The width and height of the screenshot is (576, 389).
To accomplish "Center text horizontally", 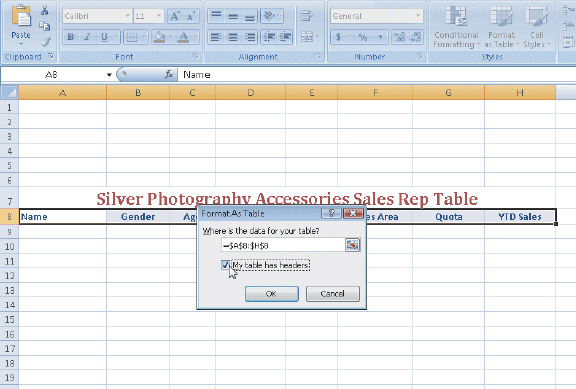I will tap(233, 37).
